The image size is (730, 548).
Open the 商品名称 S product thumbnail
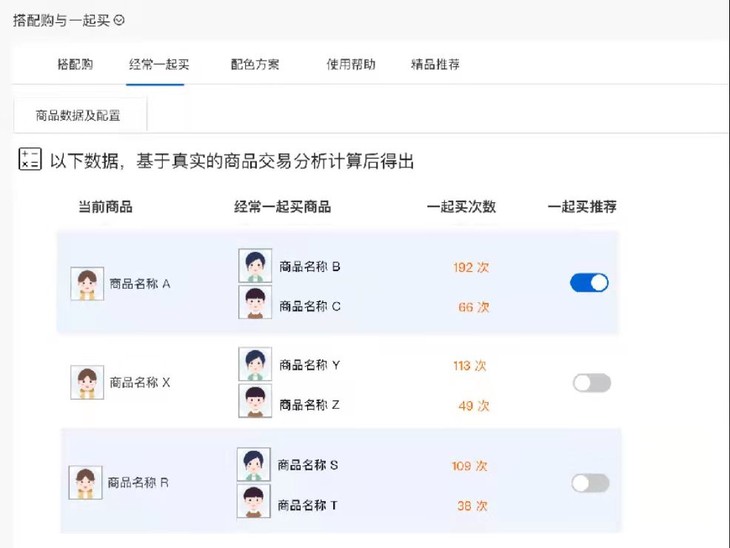click(254, 464)
